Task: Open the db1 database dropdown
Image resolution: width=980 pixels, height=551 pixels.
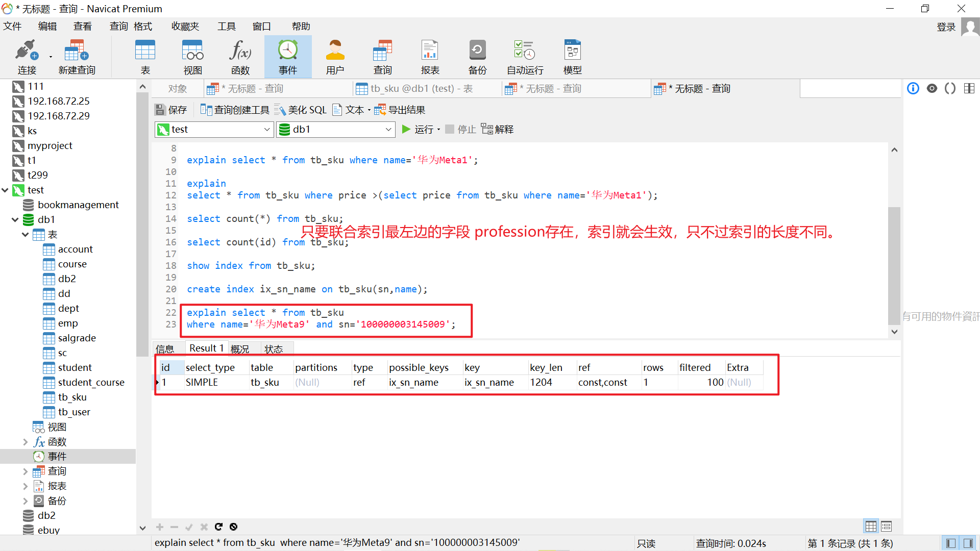Action: click(x=388, y=130)
